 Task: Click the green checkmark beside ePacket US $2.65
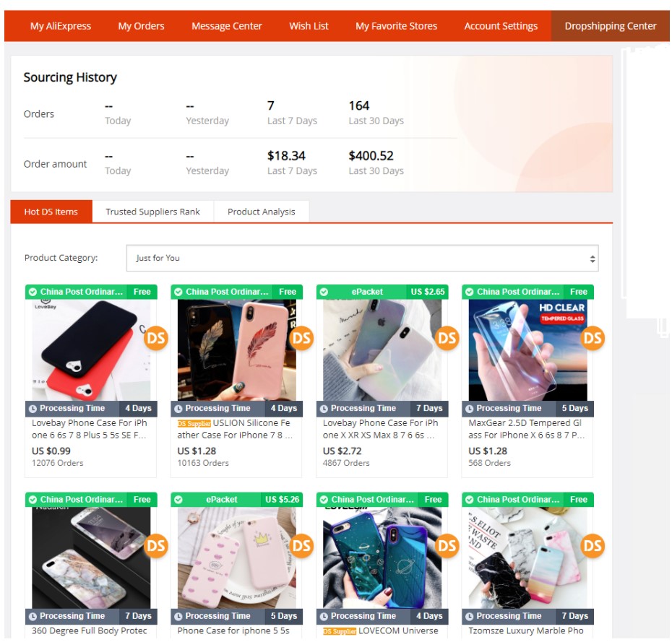tap(324, 292)
